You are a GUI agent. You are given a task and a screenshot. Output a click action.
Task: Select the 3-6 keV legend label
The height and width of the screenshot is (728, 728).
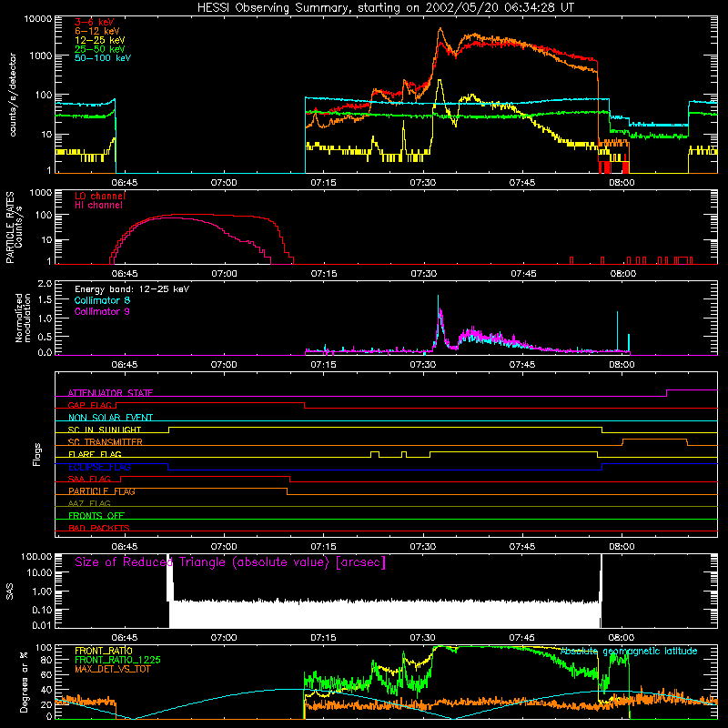[x=95, y=22]
